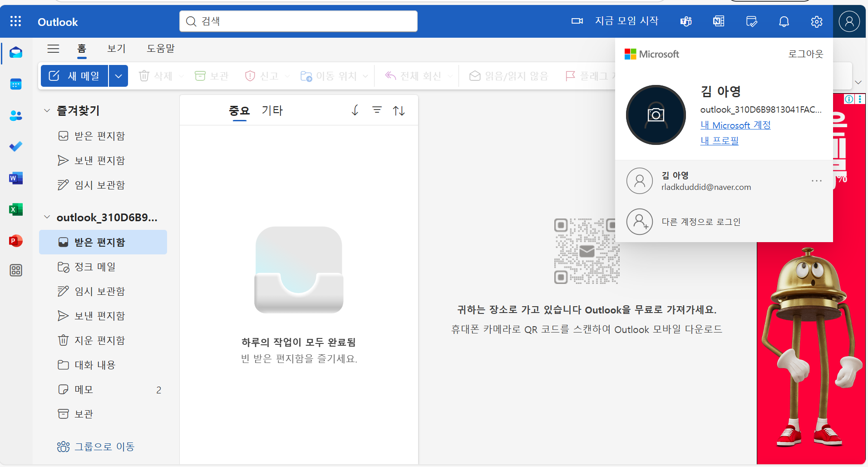Viewport: 868px width, 467px height.
Task: Open the 전체 회신 dropdown chevron
Action: tap(450, 76)
